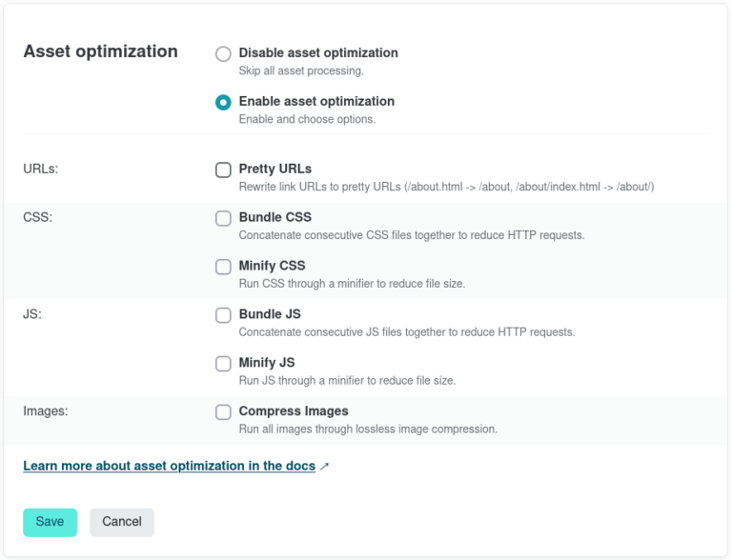Check the Bundle CSS checkbox
Viewport: 732px width, 560px height.
click(x=223, y=219)
